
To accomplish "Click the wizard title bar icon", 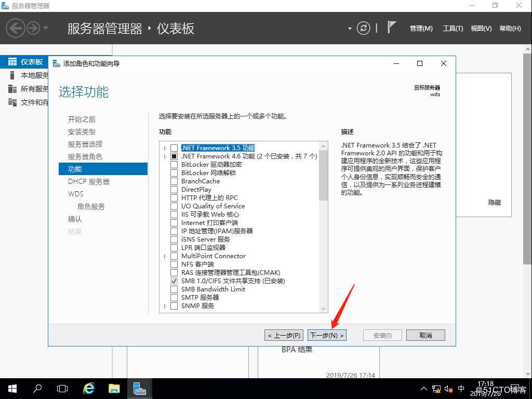I will pos(56,63).
